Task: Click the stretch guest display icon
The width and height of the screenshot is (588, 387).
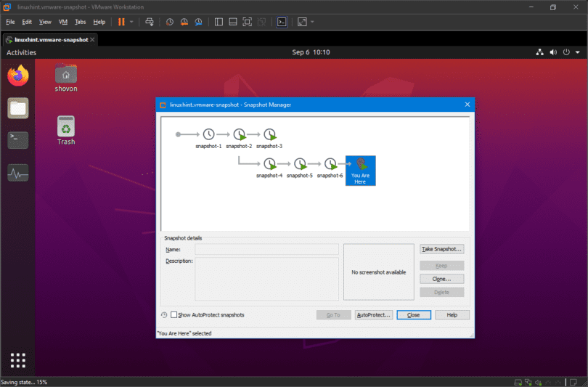Action: click(302, 22)
